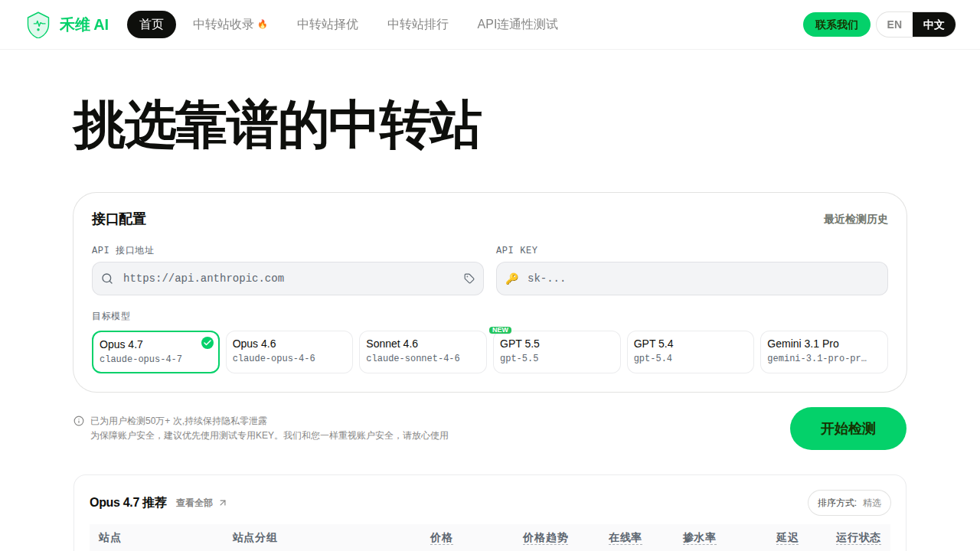Viewport: 980px width, 551px height.
Task: Click the 在线率 column header
Action: coord(626,538)
